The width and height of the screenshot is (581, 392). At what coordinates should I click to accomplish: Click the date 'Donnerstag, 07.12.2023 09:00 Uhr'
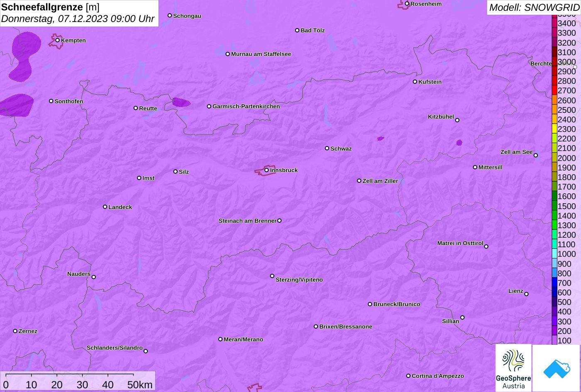coord(78,19)
